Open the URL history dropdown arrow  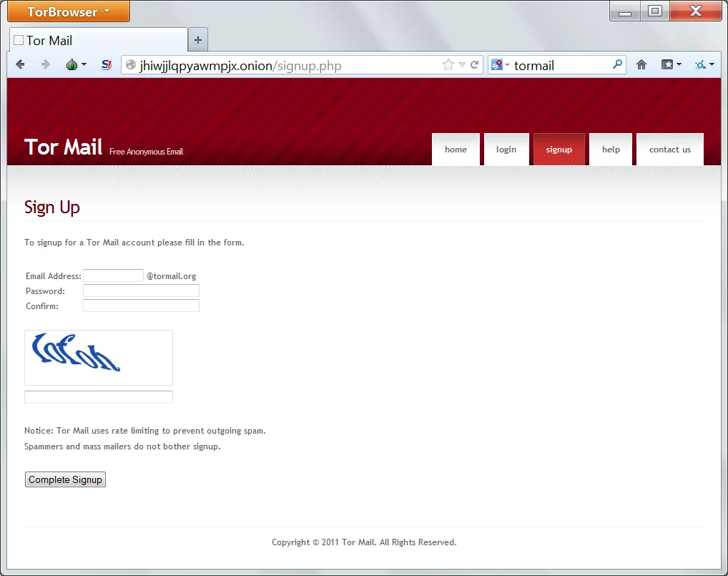coord(462,65)
